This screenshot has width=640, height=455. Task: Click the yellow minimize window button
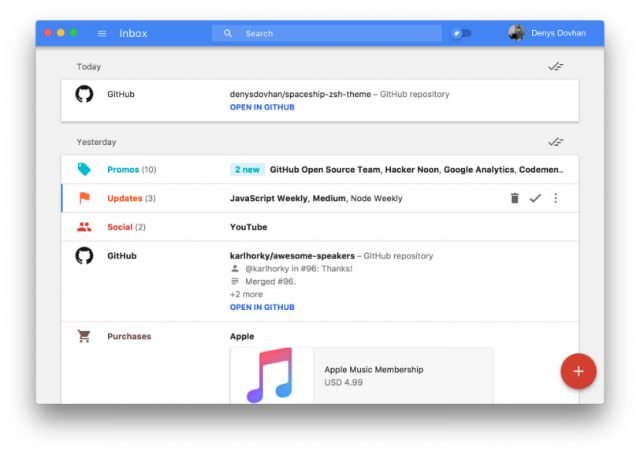60,33
